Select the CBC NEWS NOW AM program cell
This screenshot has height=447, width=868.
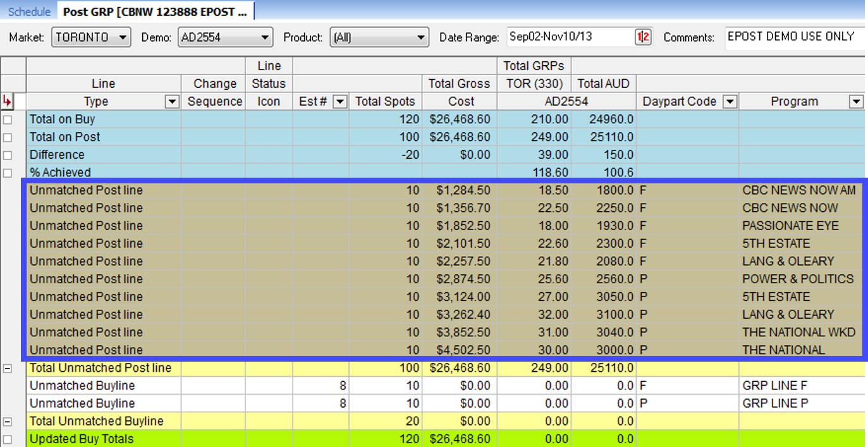tap(801, 190)
